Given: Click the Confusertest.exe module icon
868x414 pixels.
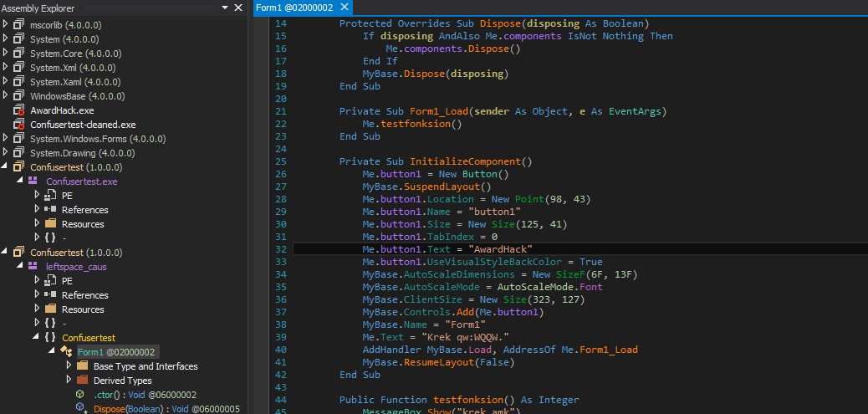Looking at the screenshot, I should 33,181.
